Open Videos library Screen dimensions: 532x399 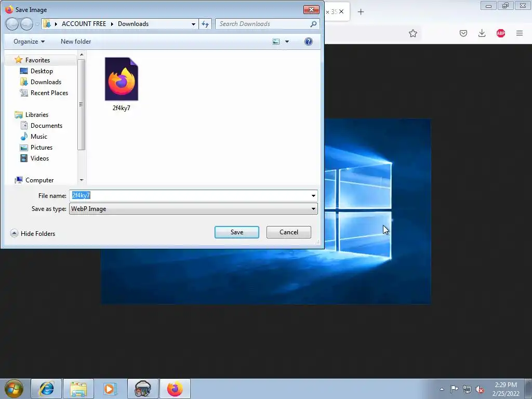point(39,158)
